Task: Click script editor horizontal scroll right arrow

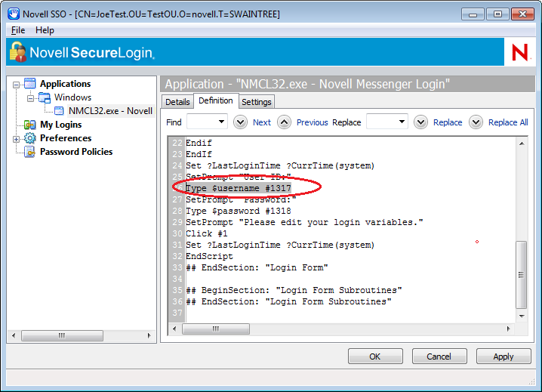Action: [508, 329]
